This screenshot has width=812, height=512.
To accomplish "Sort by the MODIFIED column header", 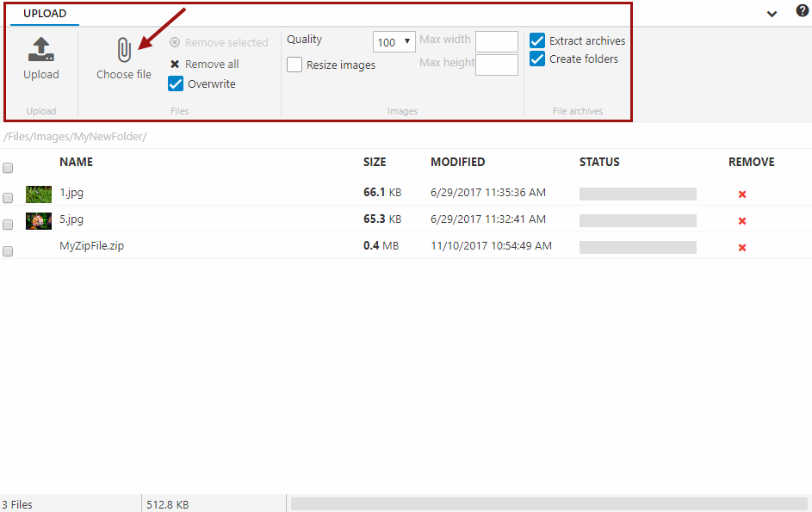I will [457, 162].
